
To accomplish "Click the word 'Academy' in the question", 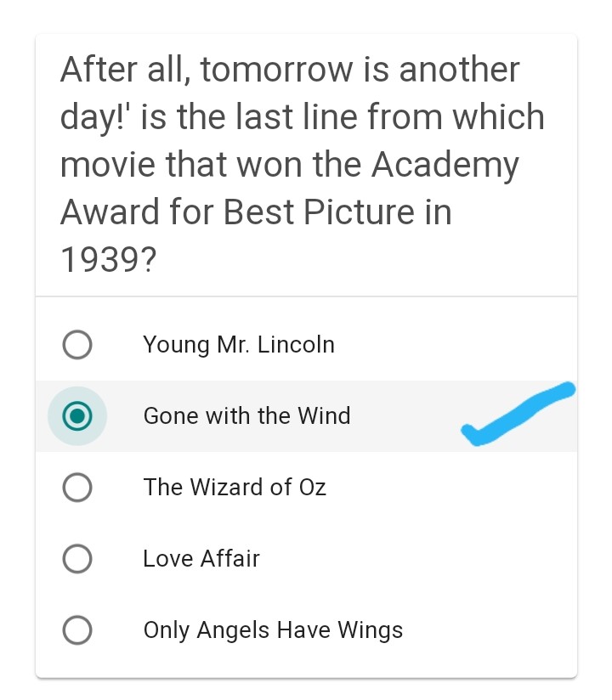I will 445,165.
